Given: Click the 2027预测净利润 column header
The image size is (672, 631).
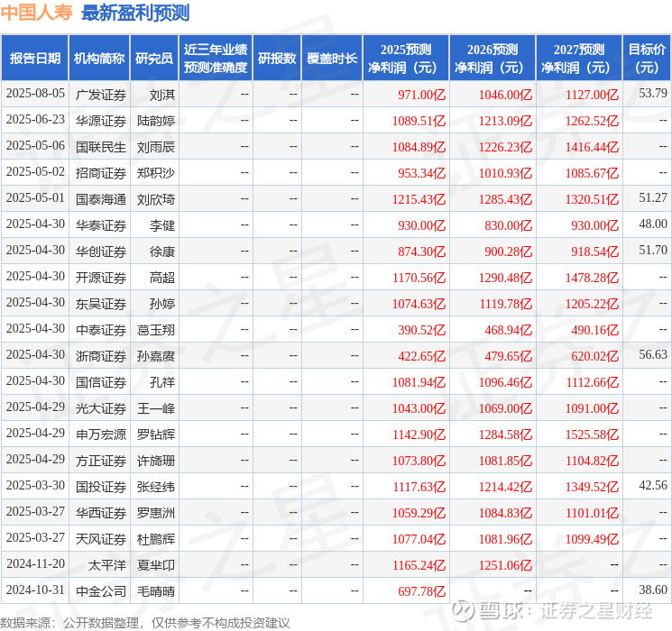Looking at the screenshot, I should (579, 59).
